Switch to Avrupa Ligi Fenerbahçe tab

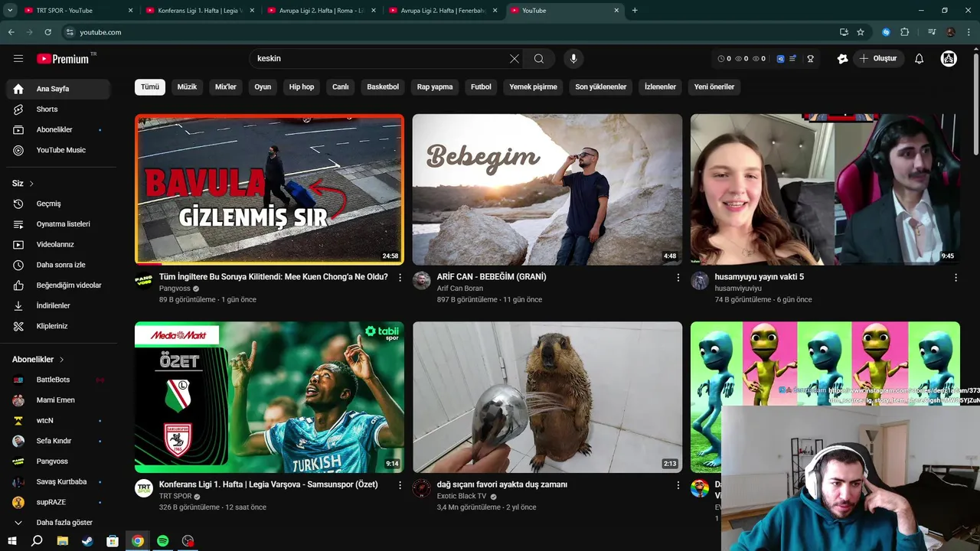click(443, 11)
